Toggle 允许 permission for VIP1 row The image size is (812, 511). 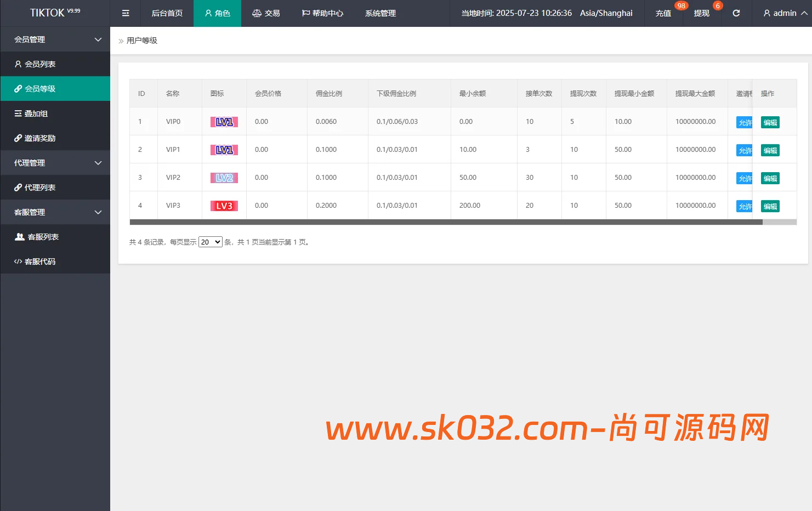click(x=745, y=149)
